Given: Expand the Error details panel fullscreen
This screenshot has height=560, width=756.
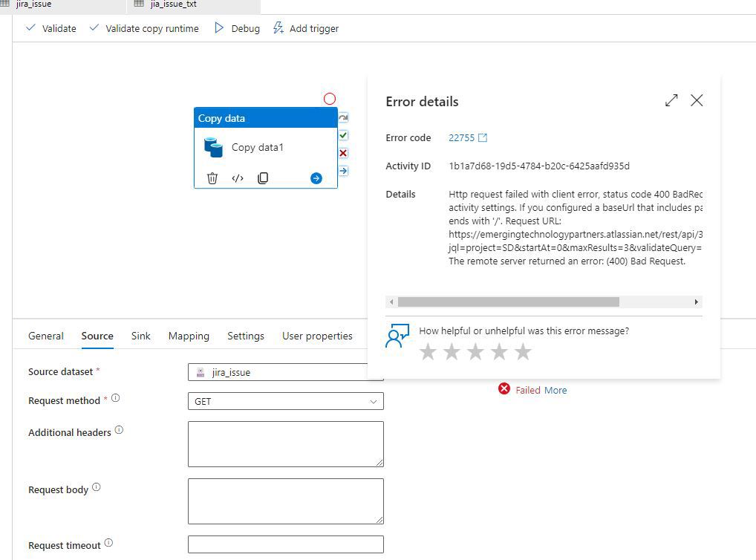Looking at the screenshot, I should pos(671,100).
